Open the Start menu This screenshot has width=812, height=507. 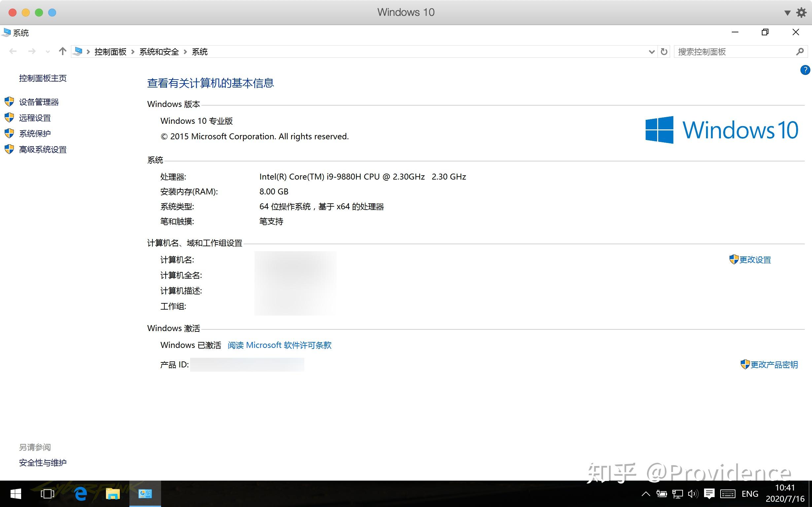click(x=16, y=494)
